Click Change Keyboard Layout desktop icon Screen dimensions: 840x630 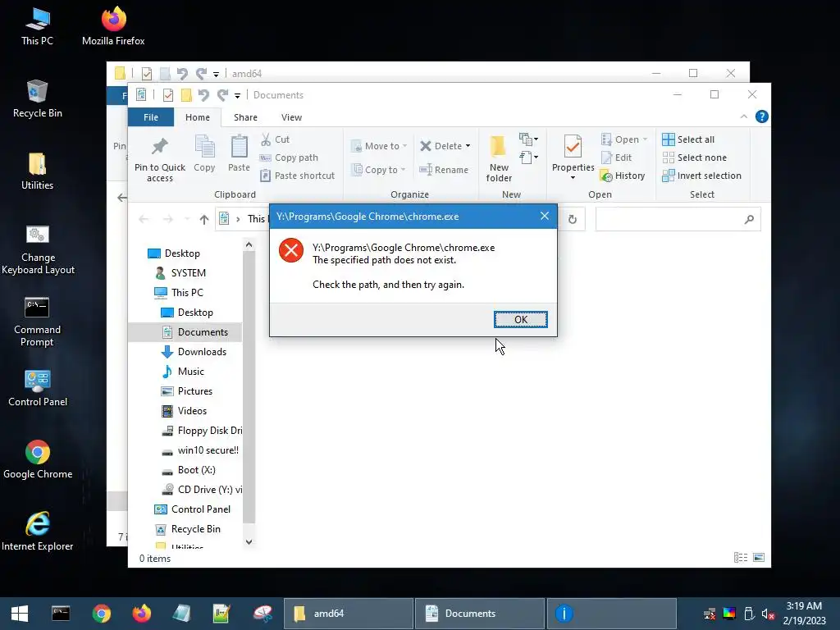pos(38,250)
